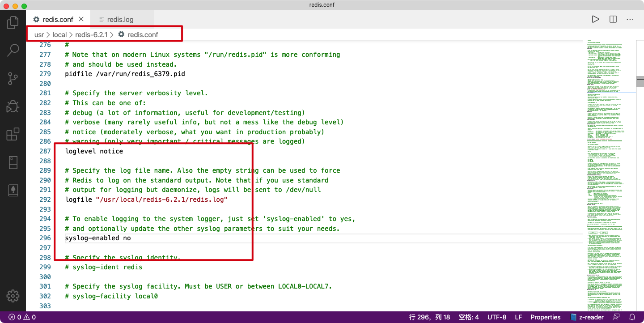
Task: Click the line number 301 in the gutter
Action: [x=45, y=286]
